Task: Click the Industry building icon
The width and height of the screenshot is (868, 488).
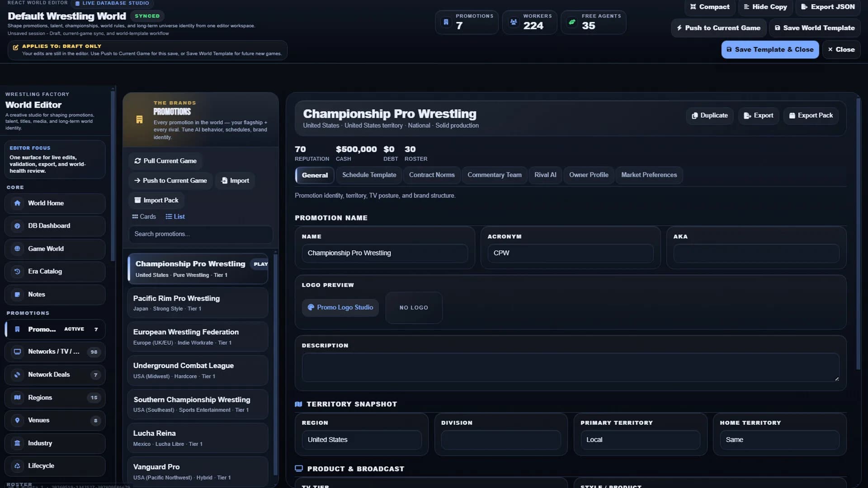Action: click(x=17, y=443)
